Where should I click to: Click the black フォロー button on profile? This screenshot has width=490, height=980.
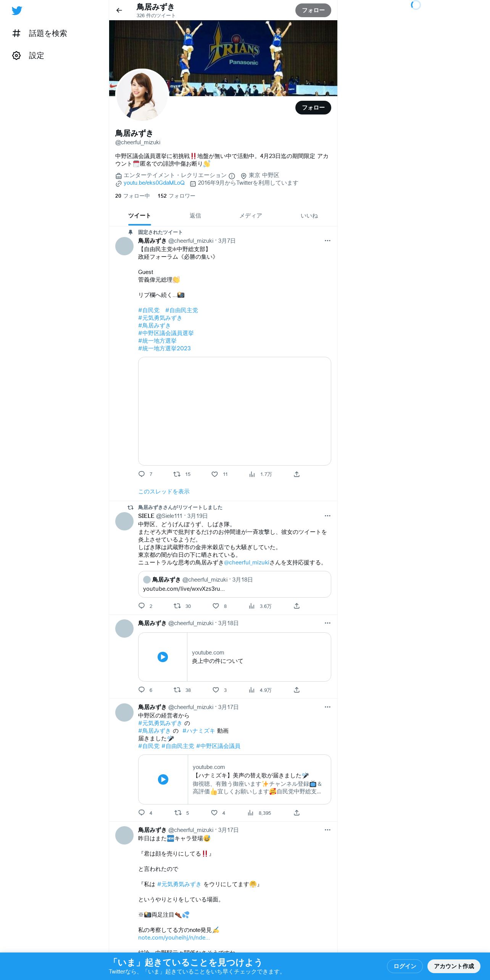(x=313, y=108)
